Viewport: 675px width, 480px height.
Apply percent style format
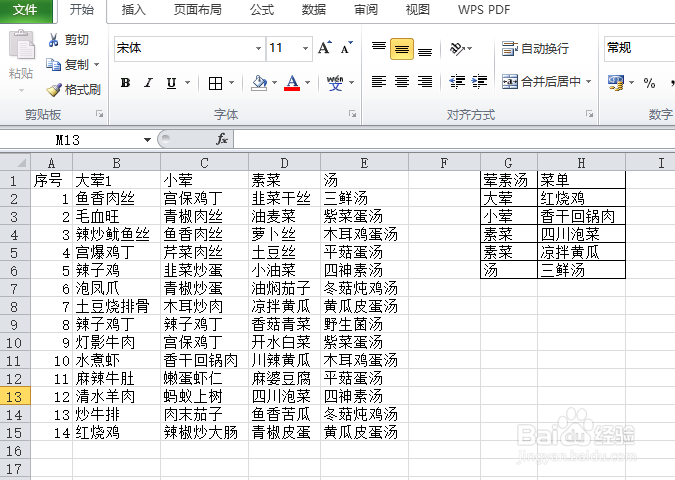(x=649, y=83)
